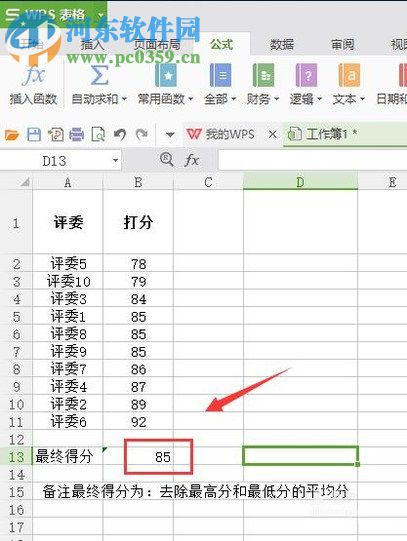Select row 1 header
The height and width of the screenshot is (541, 407).
[16, 223]
